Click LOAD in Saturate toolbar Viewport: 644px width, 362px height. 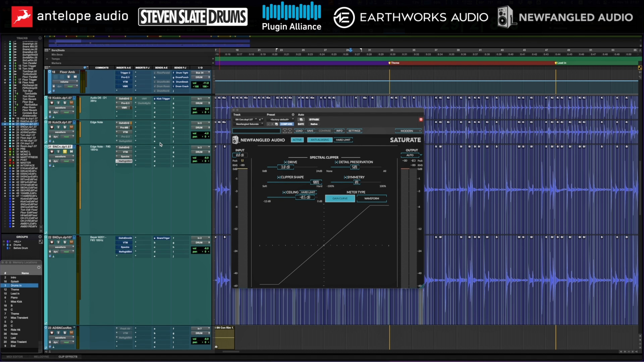tap(299, 131)
